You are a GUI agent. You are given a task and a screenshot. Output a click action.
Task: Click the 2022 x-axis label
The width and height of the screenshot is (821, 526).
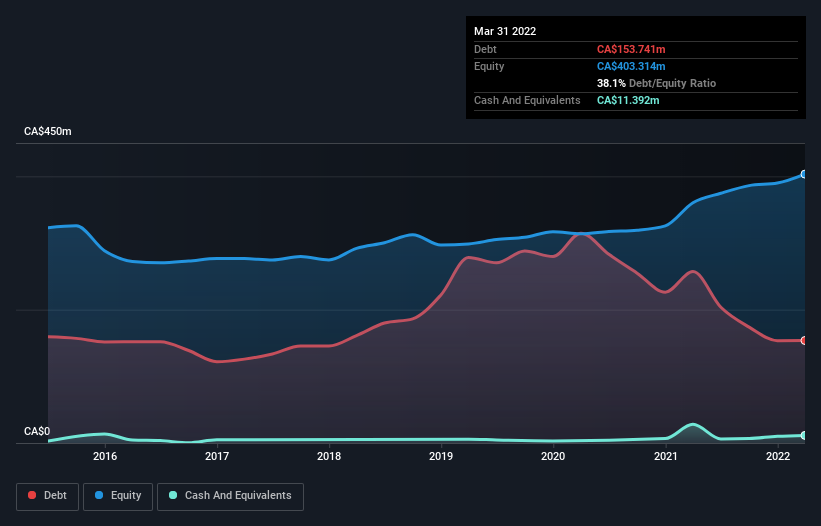(x=778, y=456)
